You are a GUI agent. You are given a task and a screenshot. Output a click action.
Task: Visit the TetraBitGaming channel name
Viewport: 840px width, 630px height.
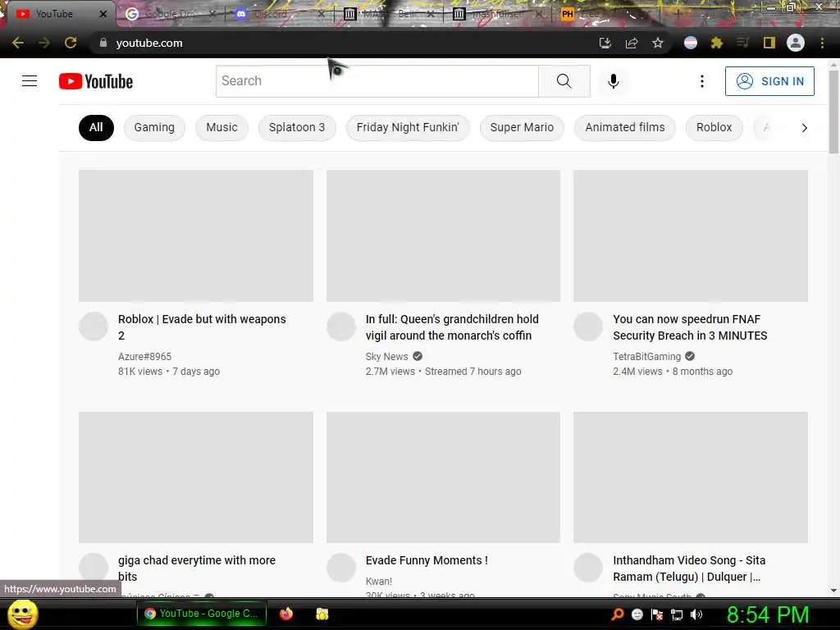tap(646, 357)
